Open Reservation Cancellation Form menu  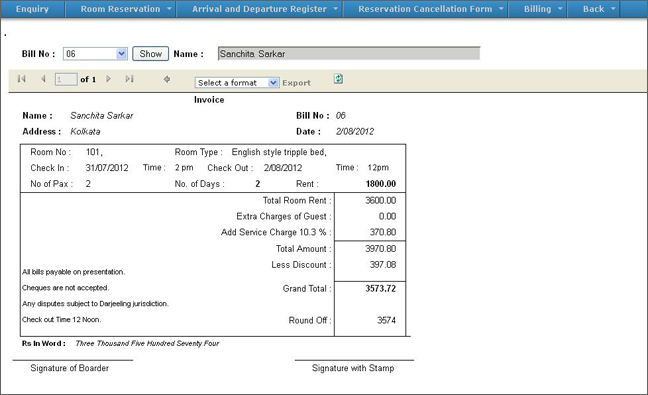425,9
